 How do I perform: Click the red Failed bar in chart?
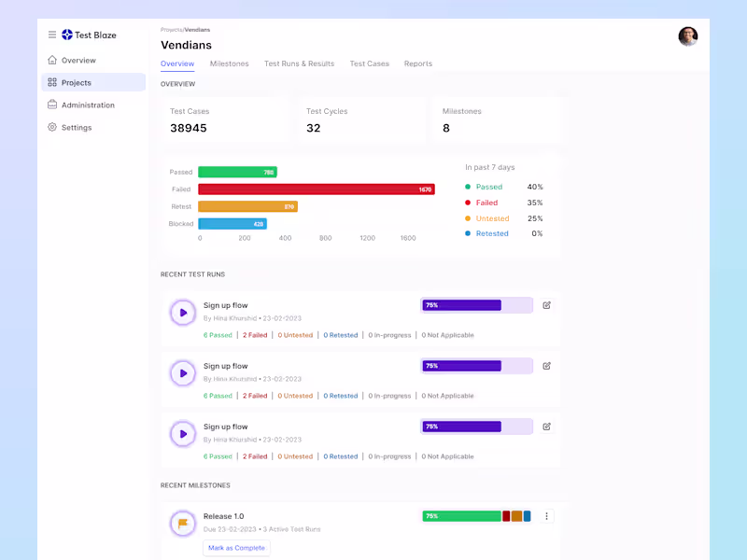(x=317, y=189)
